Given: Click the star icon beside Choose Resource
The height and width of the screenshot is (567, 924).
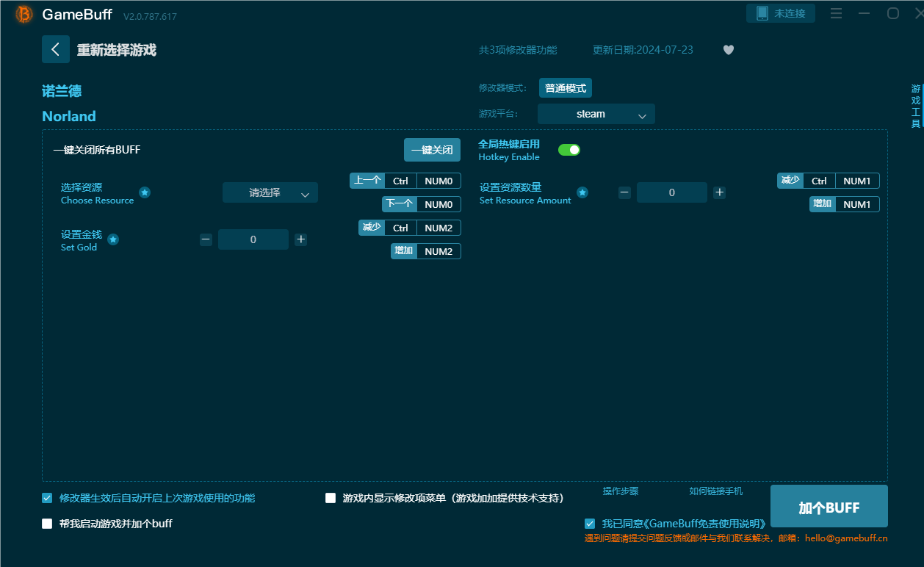Looking at the screenshot, I should pos(145,192).
